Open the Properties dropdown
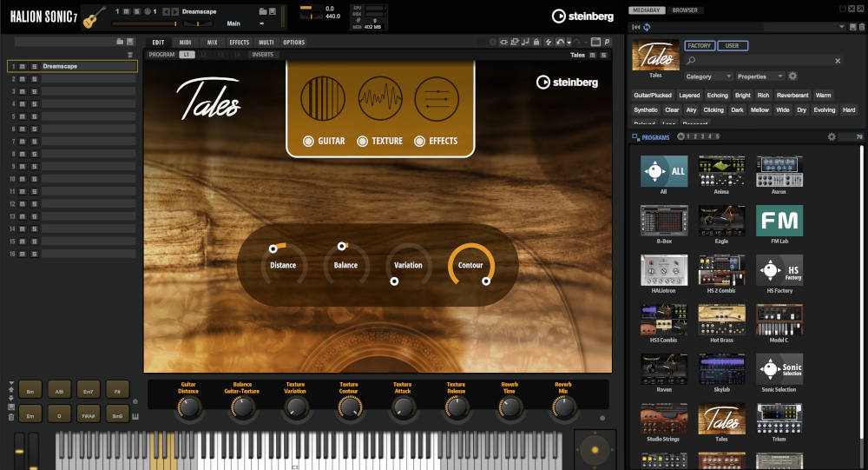 tap(760, 76)
